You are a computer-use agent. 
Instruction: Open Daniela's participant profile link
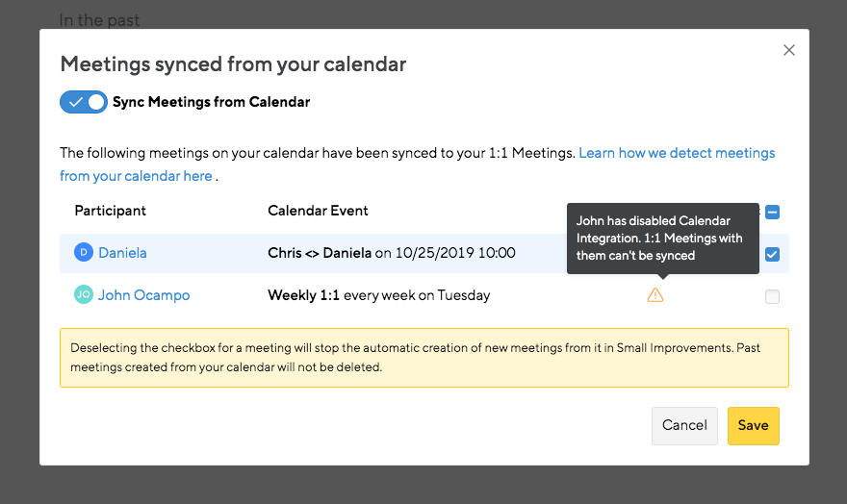(122, 253)
